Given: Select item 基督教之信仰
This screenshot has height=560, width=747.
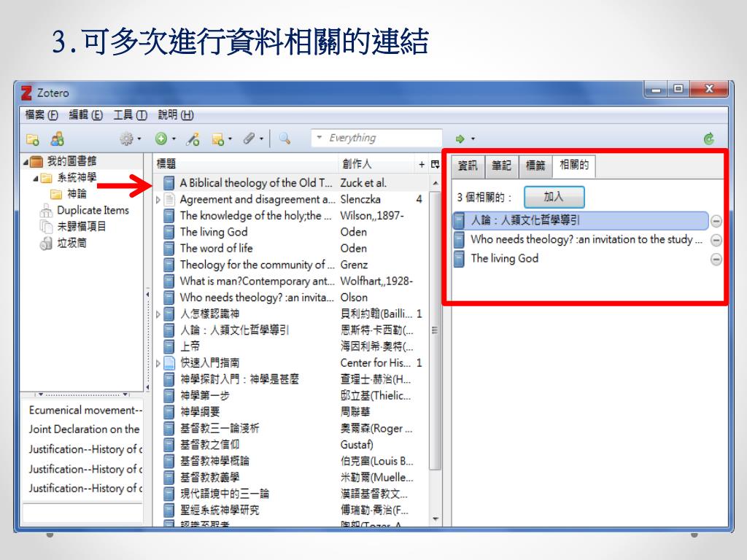Looking at the screenshot, I should 290,445.
